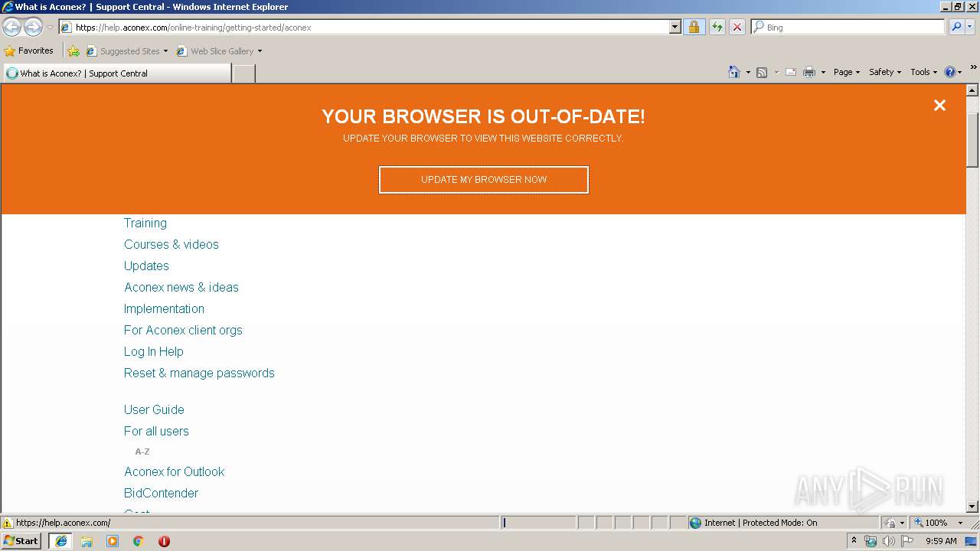Open the Courses & videos link

171,245
